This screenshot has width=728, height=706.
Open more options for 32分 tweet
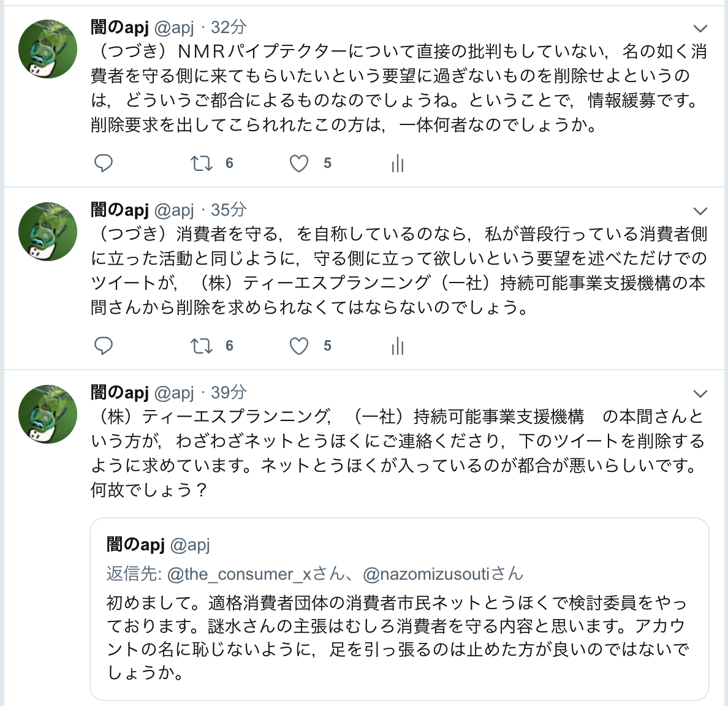[700, 28]
